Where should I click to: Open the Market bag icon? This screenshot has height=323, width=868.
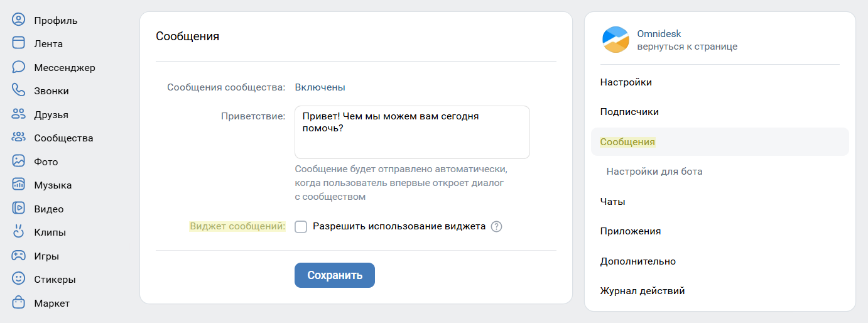coord(19,303)
